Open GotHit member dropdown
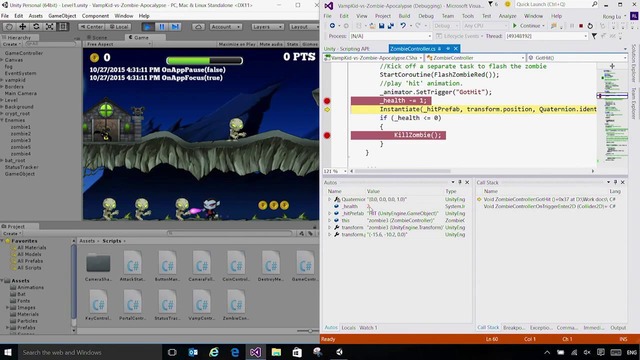 click(577, 58)
